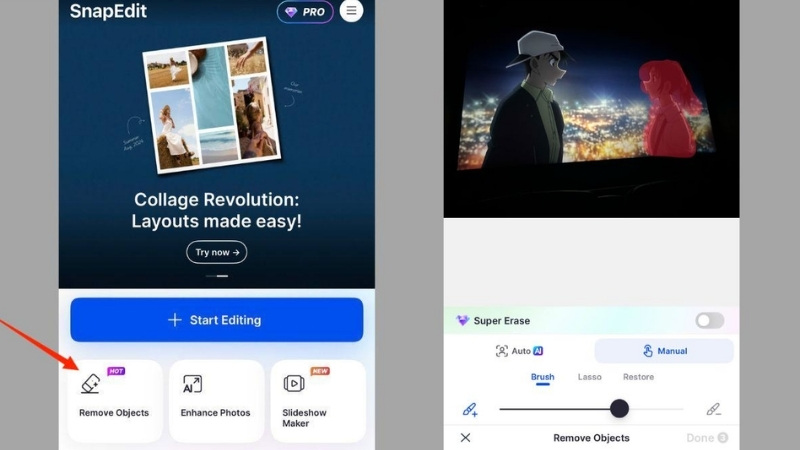This screenshot has height=450, width=800.
Task: Tap the Super Erase diamond icon
Action: pyautogui.click(x=462, y=321)
